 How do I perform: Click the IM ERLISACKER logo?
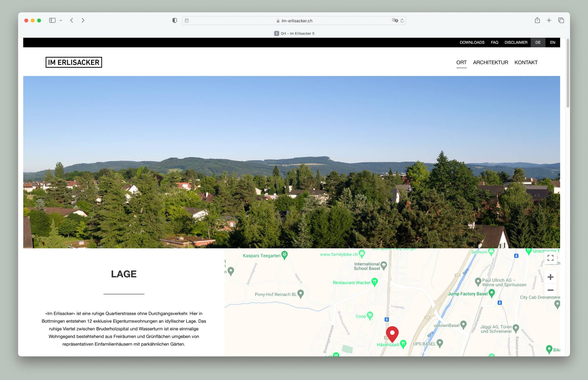pyautogui.click(x=74, y=62)
